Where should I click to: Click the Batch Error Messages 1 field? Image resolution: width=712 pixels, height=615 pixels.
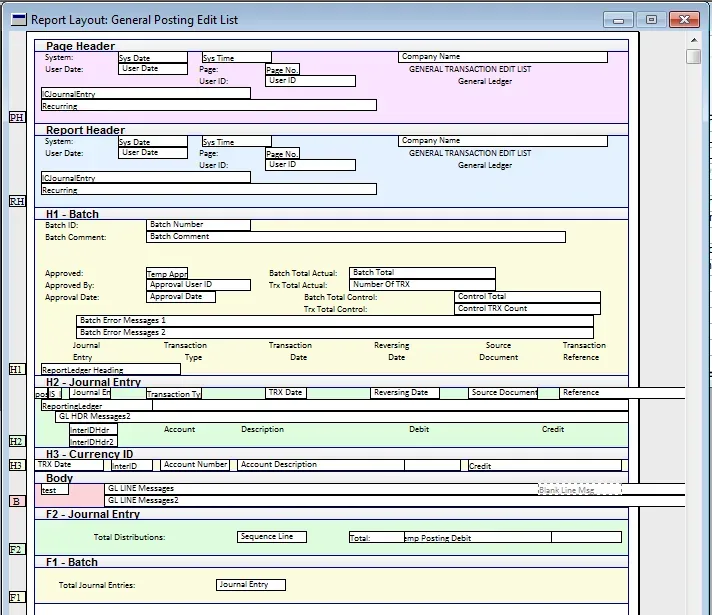tap(334, 321)
